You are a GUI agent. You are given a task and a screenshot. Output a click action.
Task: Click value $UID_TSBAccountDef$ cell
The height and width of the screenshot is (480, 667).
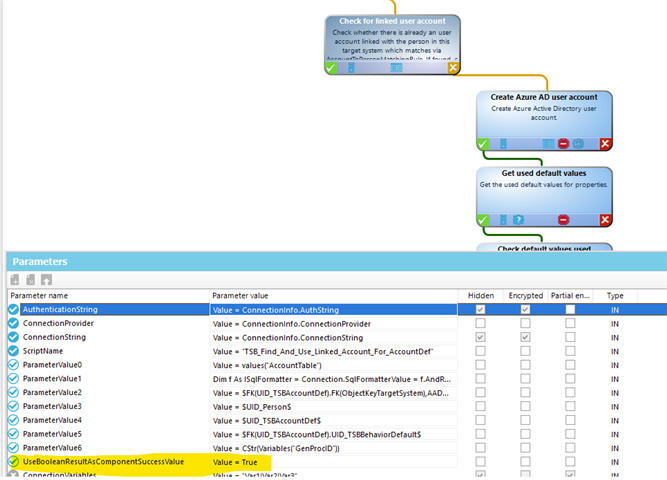point(334,420)
